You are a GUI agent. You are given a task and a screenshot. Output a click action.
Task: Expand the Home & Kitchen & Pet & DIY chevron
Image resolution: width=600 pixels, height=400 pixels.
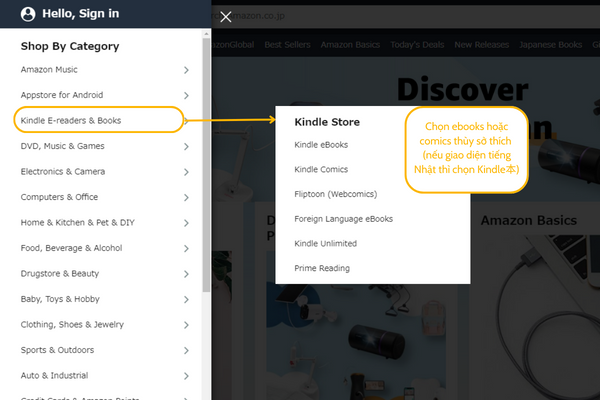pos(186,223)
